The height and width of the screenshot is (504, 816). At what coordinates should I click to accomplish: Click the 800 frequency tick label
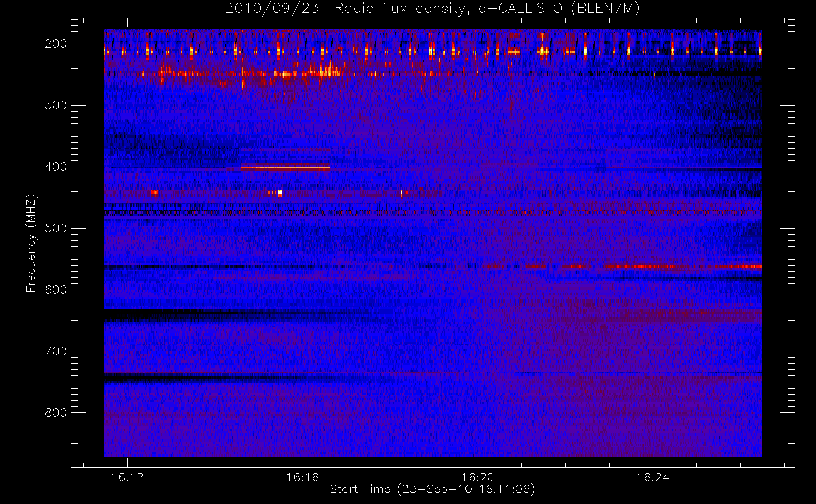[x=55, y=413]
